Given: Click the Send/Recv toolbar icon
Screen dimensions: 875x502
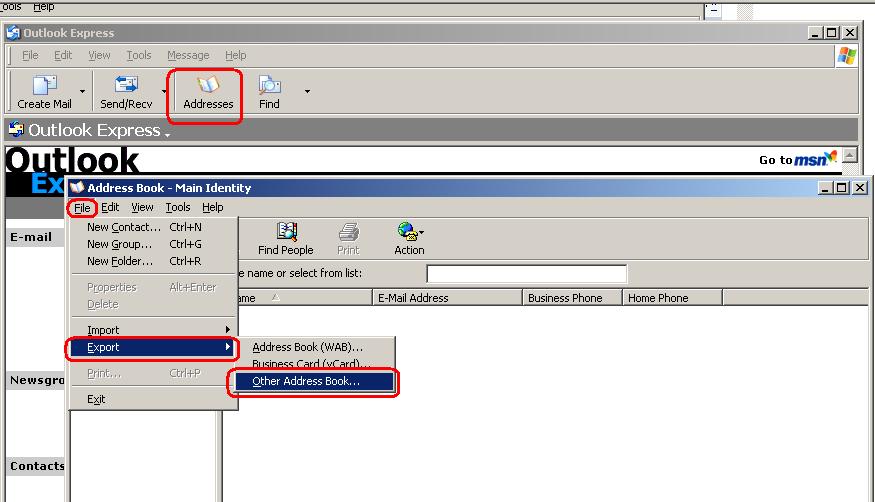Looking at the screenshot, I should point(126,91).
